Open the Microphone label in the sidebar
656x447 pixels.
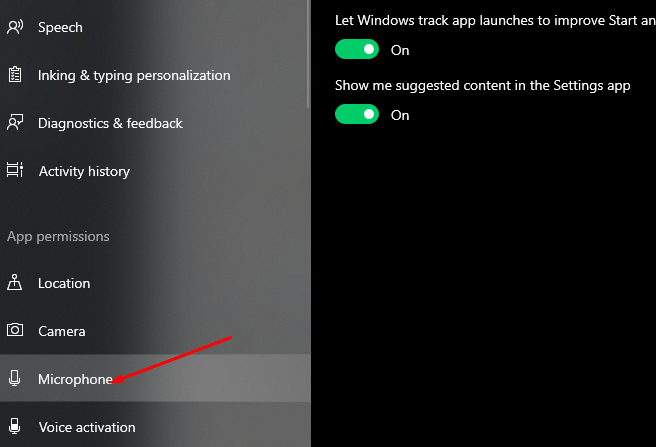pos(75,379)
